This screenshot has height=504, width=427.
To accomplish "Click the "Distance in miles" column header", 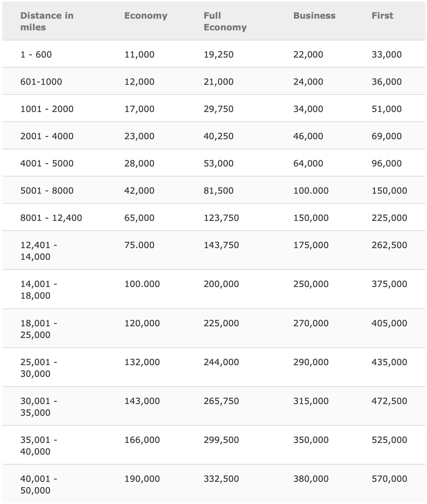I will [47, 21].
